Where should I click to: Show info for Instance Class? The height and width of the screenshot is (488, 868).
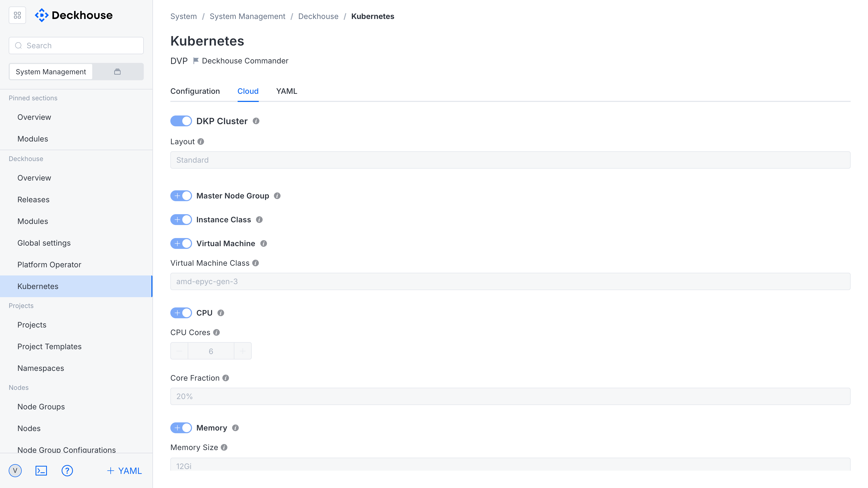[x=259, y=220]
